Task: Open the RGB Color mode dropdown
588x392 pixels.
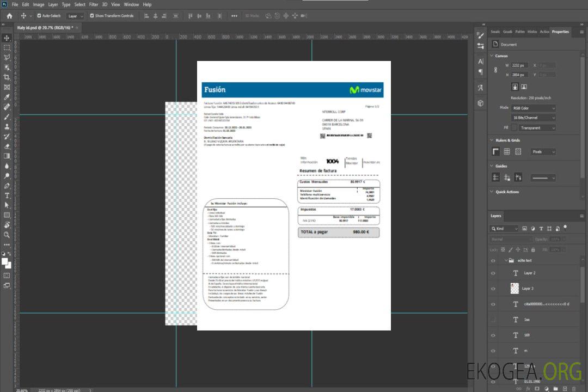Action: (534, 108)
